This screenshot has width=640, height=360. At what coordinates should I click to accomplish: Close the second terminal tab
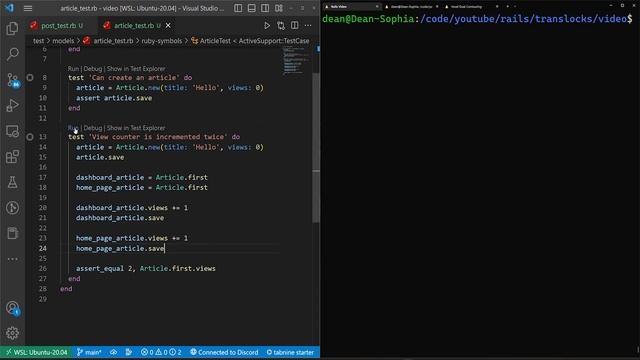[x=437, y=7]
